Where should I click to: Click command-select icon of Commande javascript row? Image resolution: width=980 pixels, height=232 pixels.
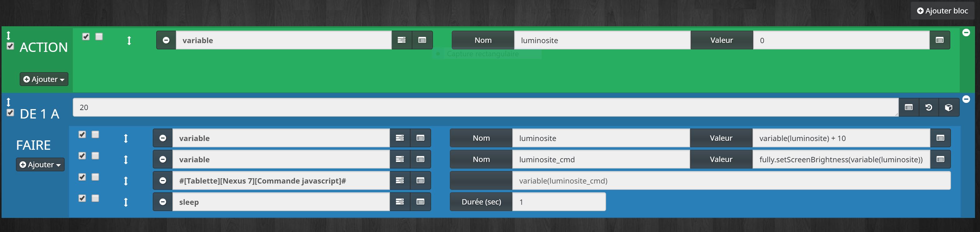click(x=420, y=181)
